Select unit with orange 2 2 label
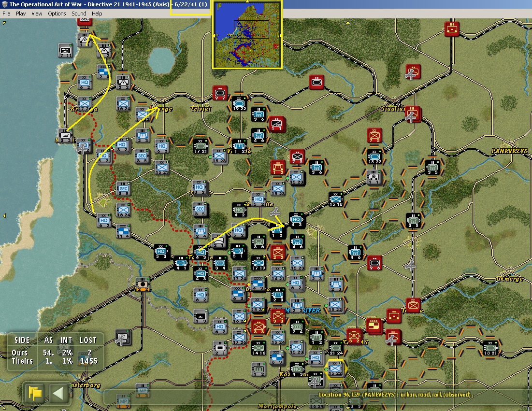The image size is (532, 411). (x=143, y=284)
